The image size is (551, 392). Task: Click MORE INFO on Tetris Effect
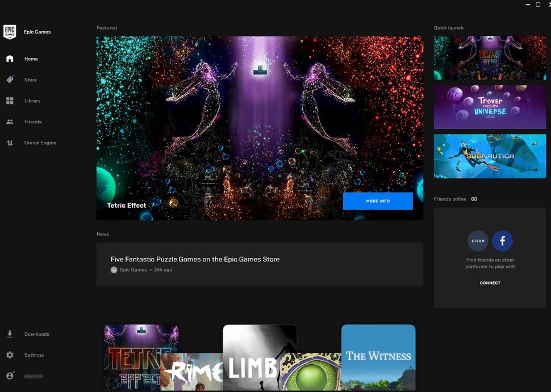(378, 201)
